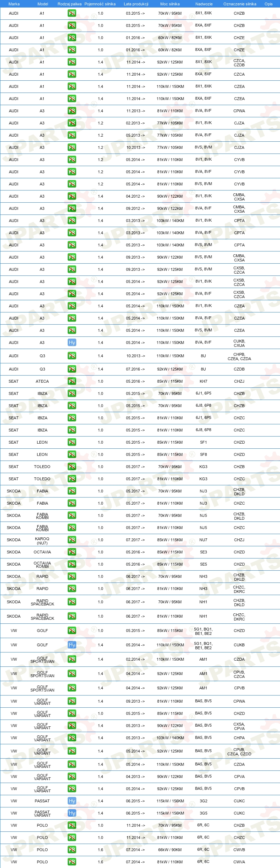Viewport: 280px width, 868px height.
Task: Select the KAROQ (NU7) model cell
Action: [42, 541]
